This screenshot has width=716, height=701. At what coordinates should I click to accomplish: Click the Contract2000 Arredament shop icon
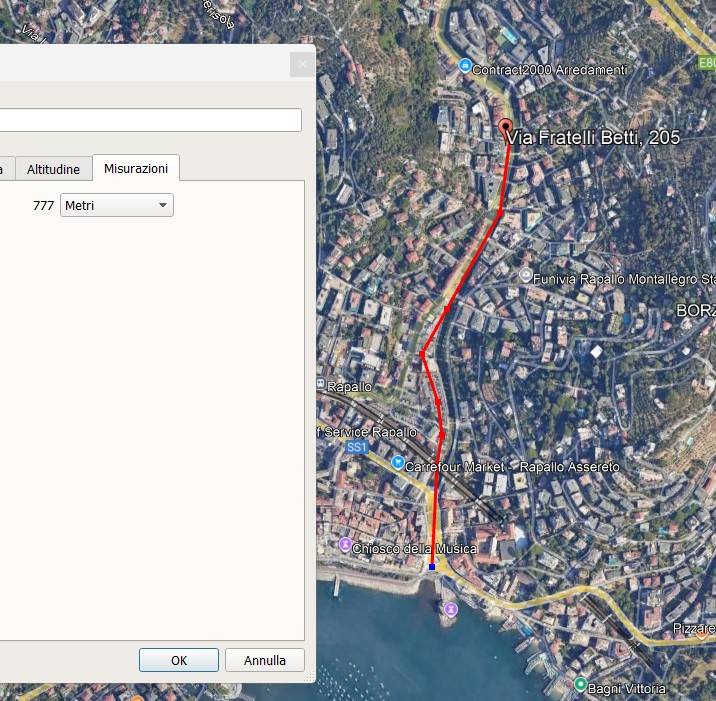coord(464,66)
